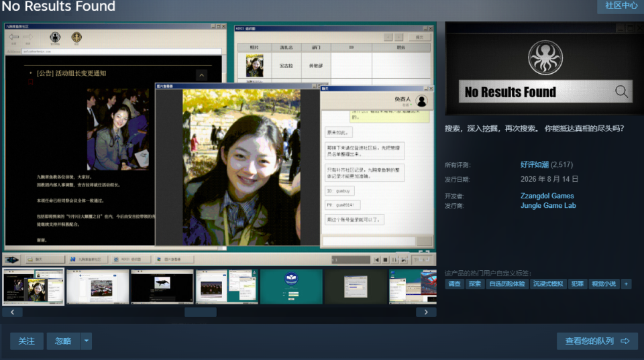Click the 聊天 taskbar item in-game
Viewport: 644px width, 360px height.
coord(44,259)
